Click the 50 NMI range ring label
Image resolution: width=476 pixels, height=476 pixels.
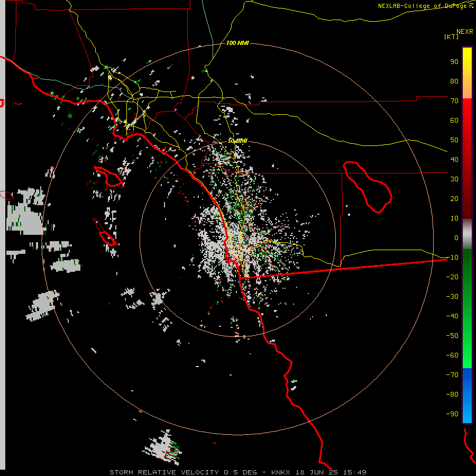(237, 141)
